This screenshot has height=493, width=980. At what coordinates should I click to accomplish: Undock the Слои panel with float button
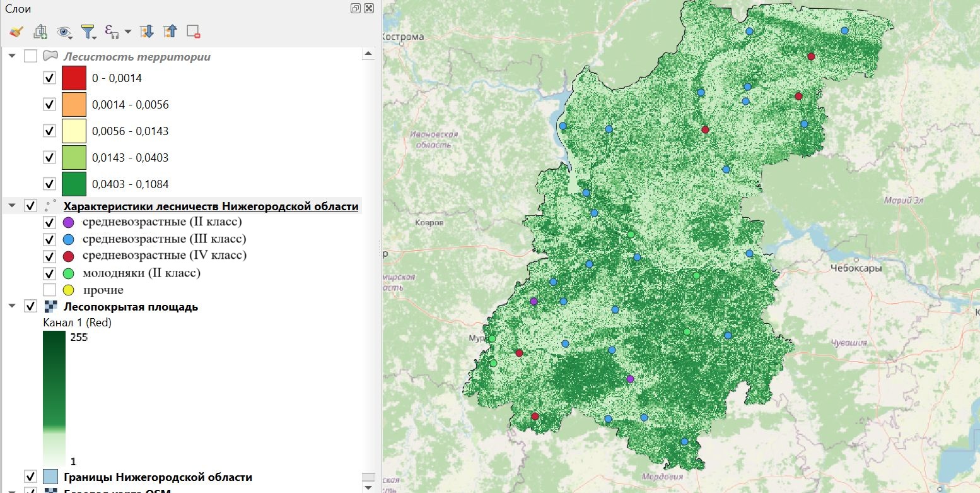(356, 8)
